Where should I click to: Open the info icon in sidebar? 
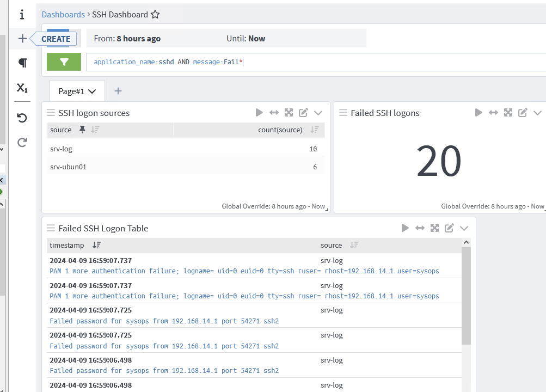click(x=22, y=14)
